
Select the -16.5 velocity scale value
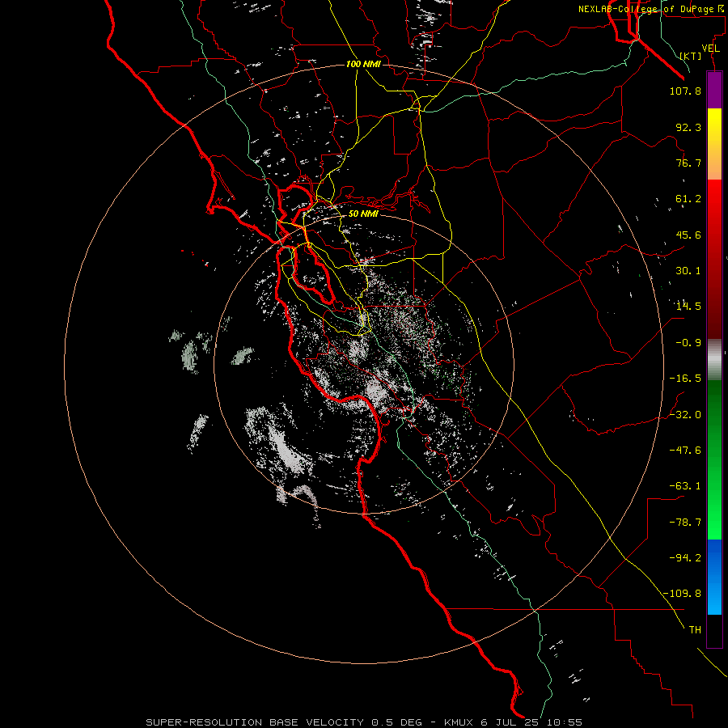[685, 379]
